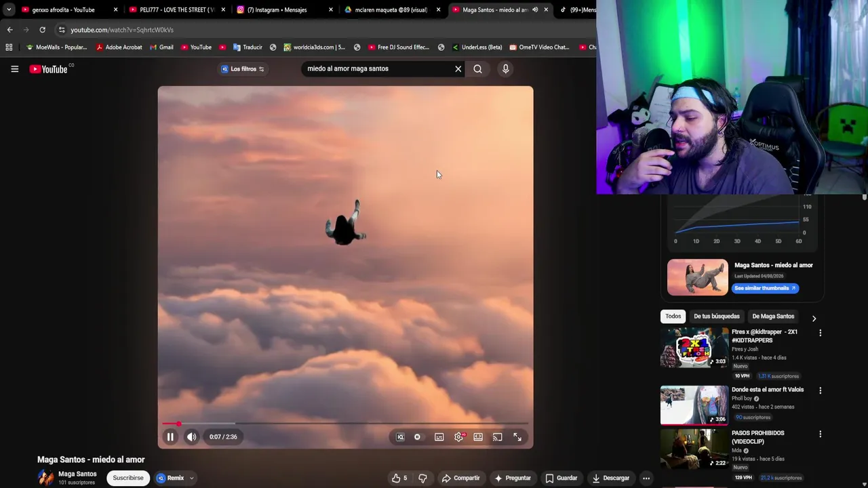Open Maga Santos thumbnail in vidIQ panel
This screenshot has width=868, height=488.
(x=697, y=277)
